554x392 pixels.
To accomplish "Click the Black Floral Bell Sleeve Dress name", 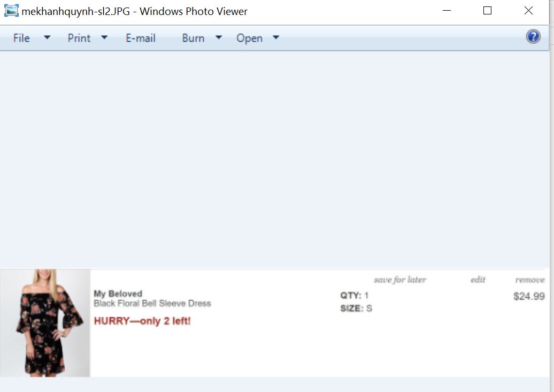I will [x=152, y=304].
